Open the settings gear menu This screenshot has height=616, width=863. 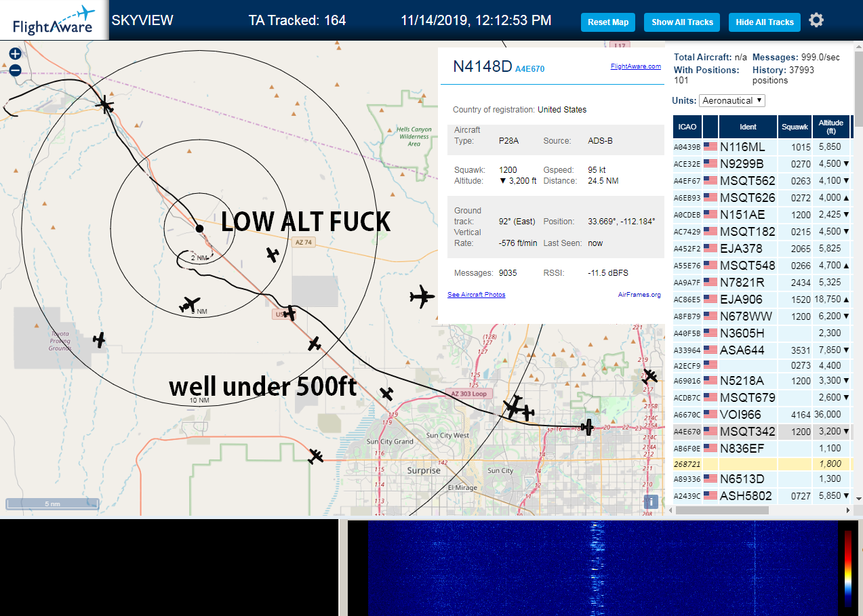point(816,20)
